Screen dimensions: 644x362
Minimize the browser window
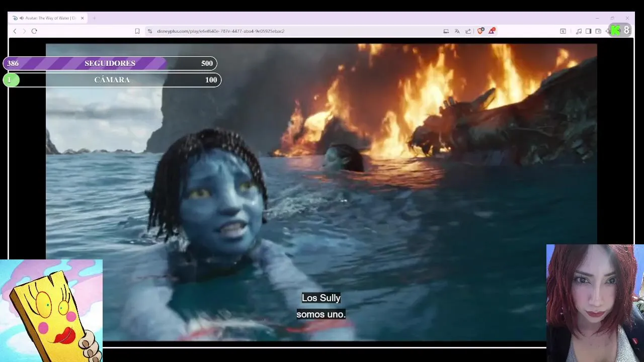tap(597, 18)
